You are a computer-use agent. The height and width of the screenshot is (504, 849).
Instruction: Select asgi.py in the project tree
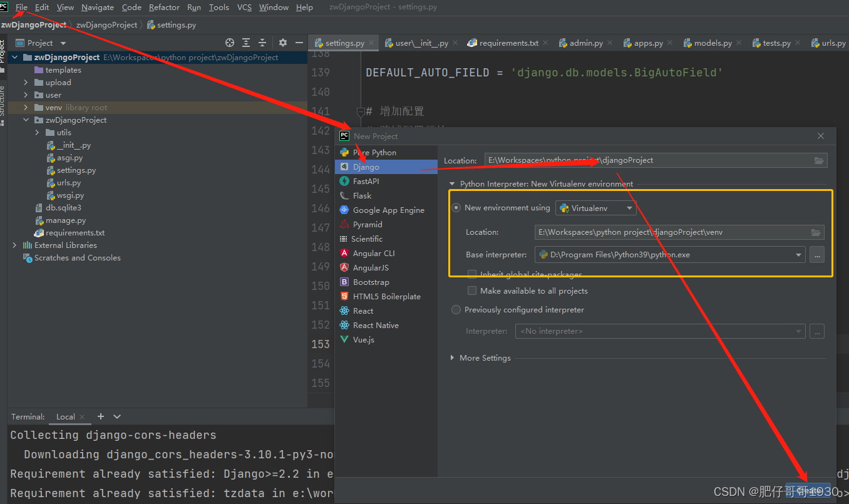(x=69, y=158)
